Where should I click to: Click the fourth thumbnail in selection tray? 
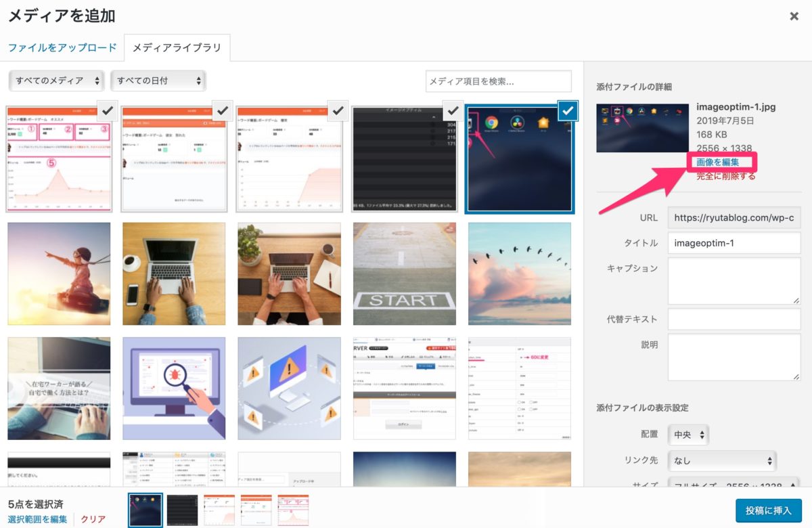tap(256, 510)
